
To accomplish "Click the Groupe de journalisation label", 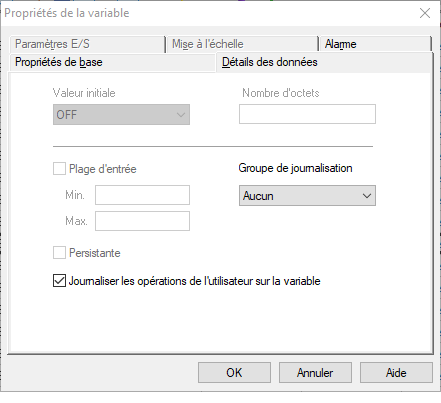I will coord(295,168).
